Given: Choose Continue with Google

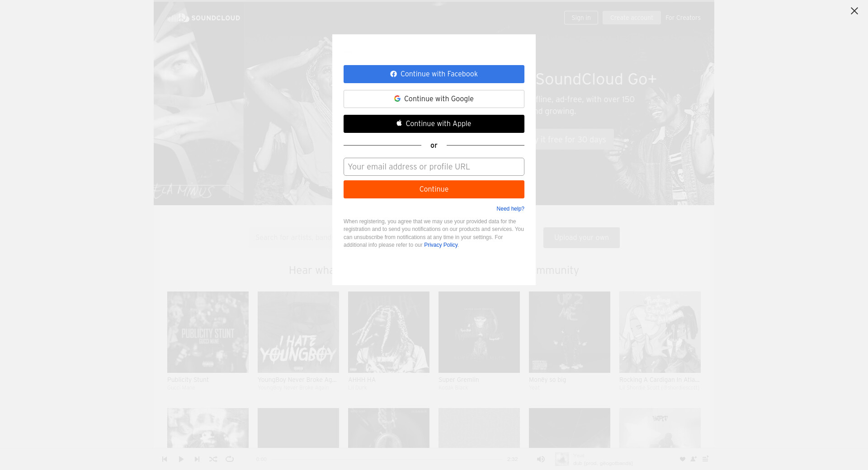Looking at the screenshot, I should click(434, 99).
